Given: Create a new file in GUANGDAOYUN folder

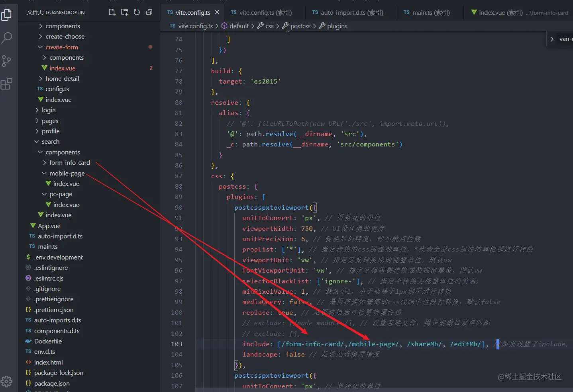Looking at the screenshot, I should pos(112,12).
